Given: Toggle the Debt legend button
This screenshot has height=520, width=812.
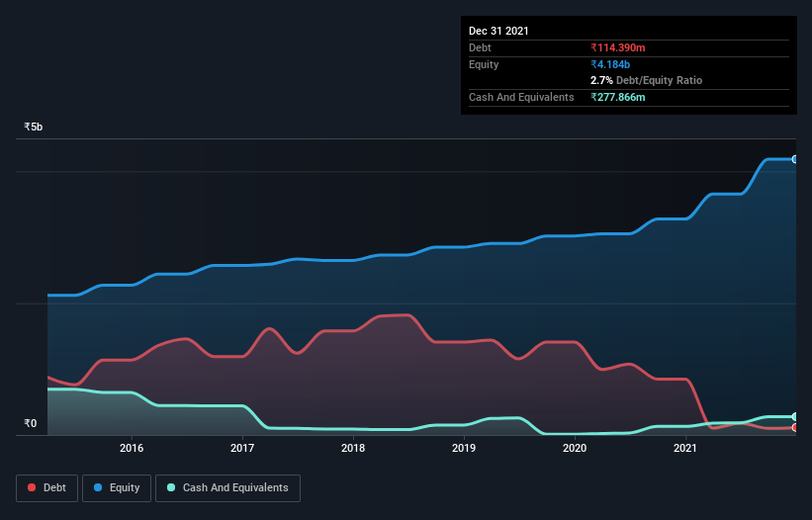Looking at the screenshot, I should pyautogui.click(x=47, y=488).
